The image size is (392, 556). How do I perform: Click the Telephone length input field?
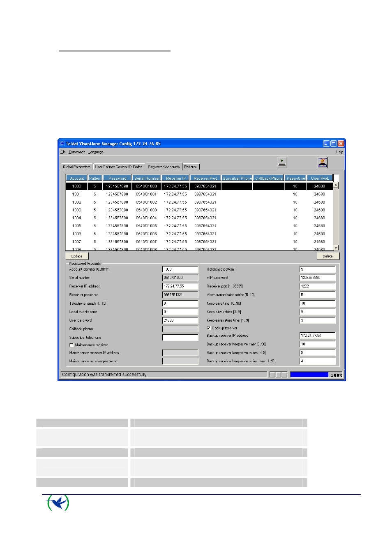[180, 303]
